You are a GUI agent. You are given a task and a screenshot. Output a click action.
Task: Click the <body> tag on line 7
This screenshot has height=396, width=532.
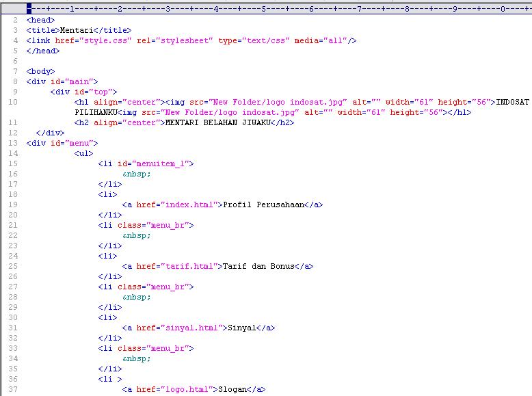pos(41,71)
